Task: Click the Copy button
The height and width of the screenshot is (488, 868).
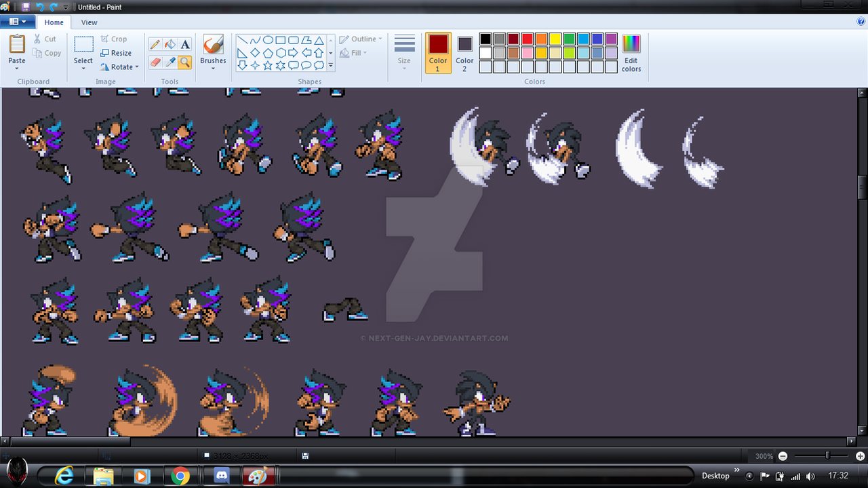Action: tap(47, 53)
